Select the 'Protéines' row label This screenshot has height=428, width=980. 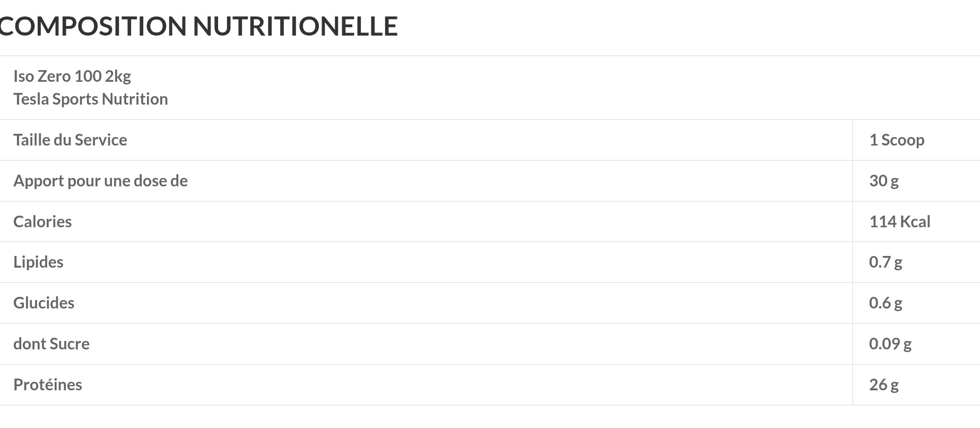[x=47, y=385]
